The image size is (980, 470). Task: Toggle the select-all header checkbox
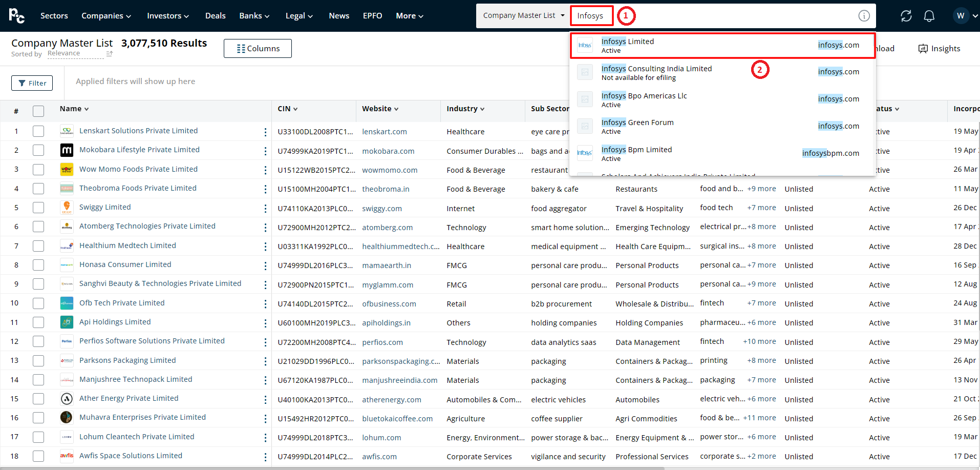point(38,111)
